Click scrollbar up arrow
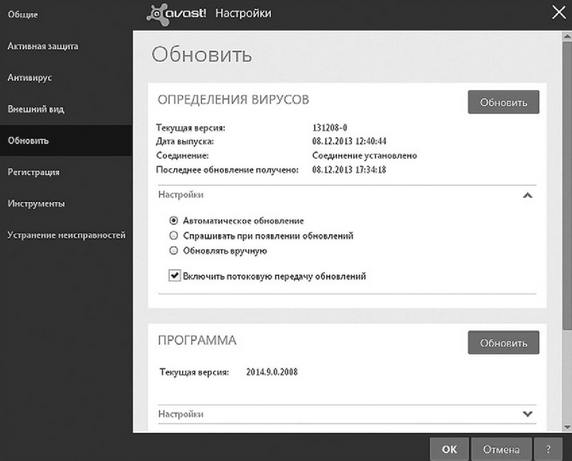Screen dimensions: 572x461 tap(567, 36)
